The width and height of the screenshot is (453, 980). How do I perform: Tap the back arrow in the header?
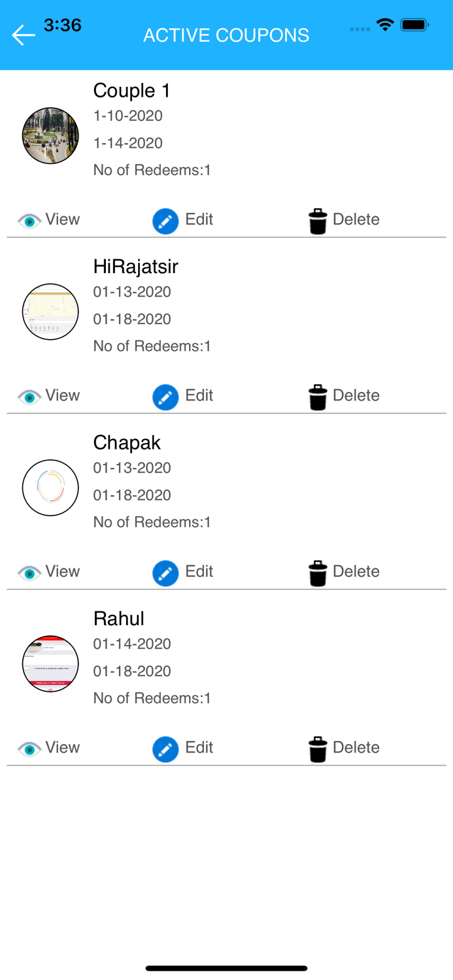(24, 35)
